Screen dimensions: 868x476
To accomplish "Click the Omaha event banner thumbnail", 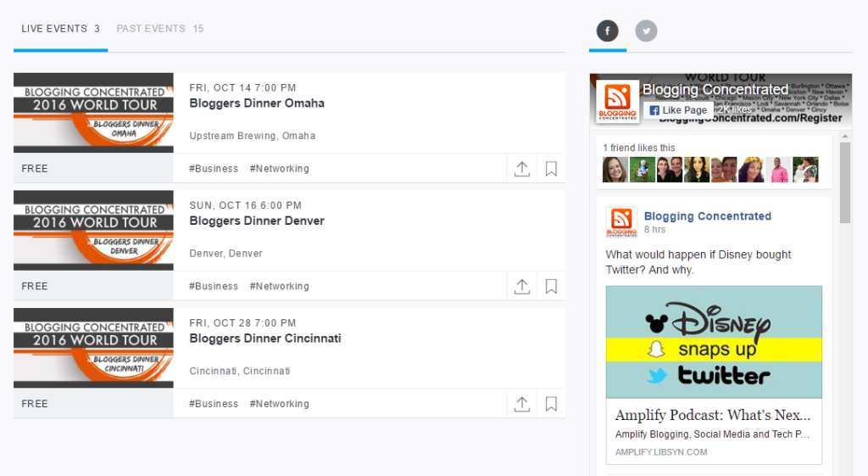I will point(93,113).
